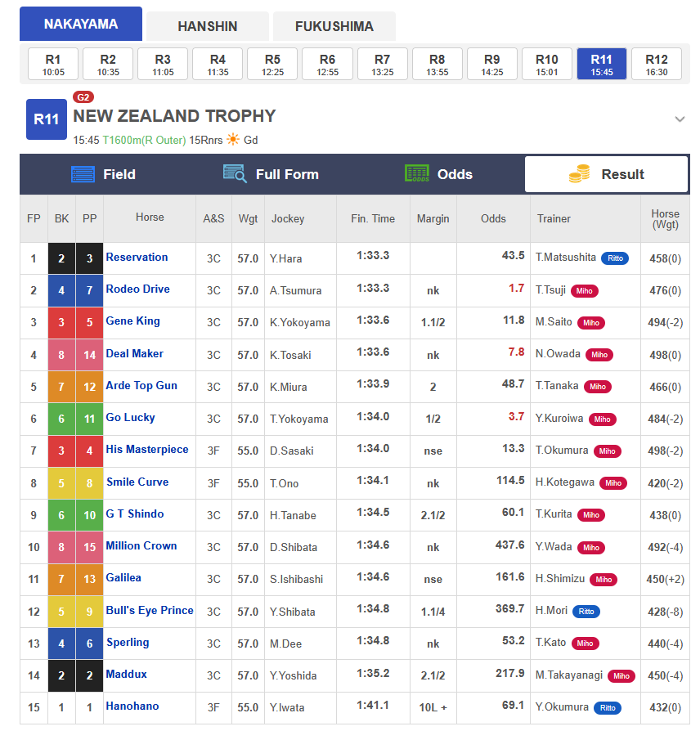Select race R2 at 10:35

click(108, 65)
